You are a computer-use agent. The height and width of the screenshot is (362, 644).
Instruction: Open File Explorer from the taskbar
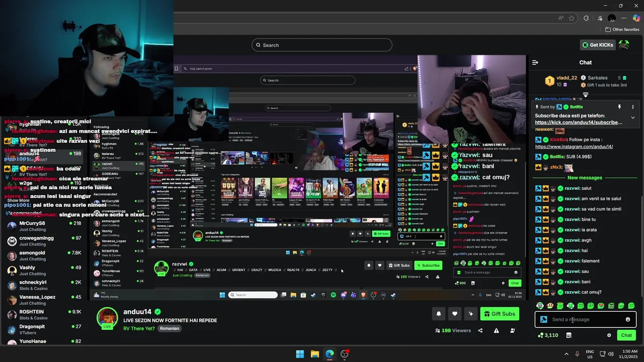pos(314,354)
